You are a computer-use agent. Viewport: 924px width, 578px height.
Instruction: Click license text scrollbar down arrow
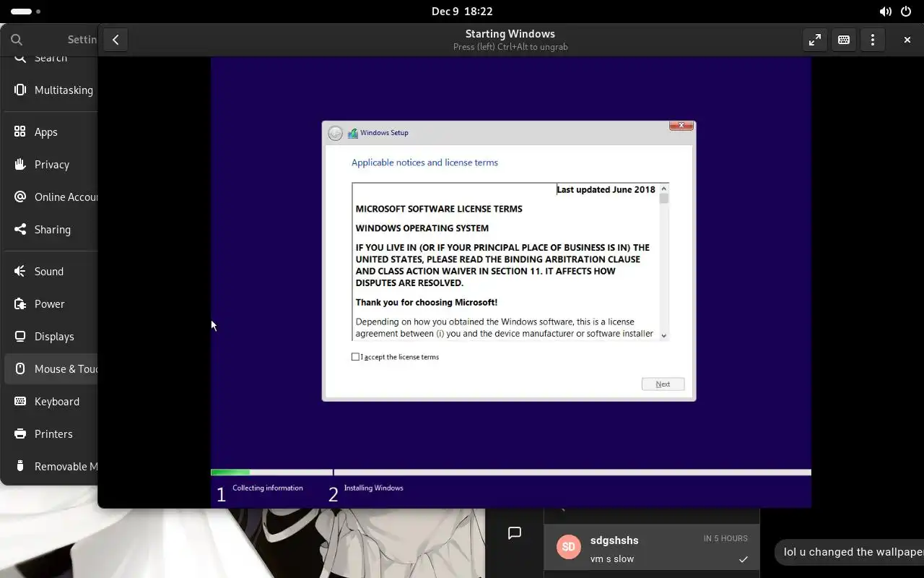coord(664,336)
